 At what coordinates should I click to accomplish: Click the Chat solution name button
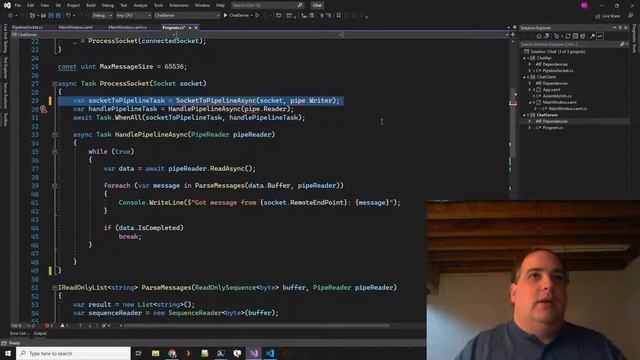pos(317,5)
